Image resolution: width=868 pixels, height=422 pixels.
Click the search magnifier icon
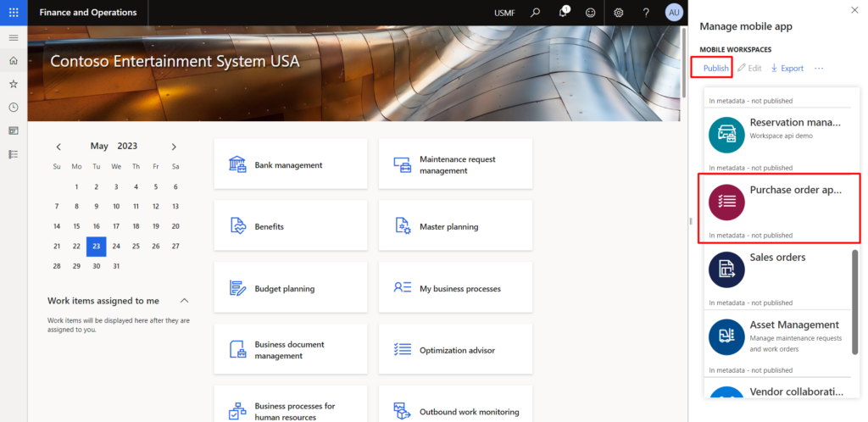(x=536, y=13)
